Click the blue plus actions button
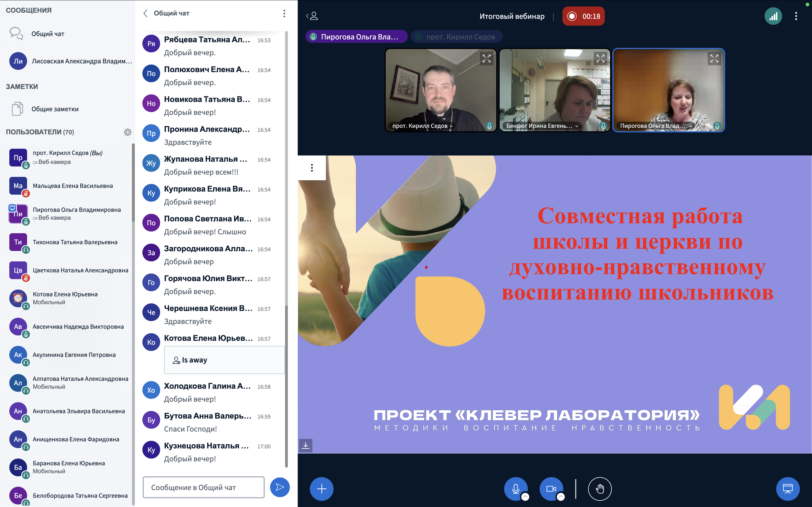The image size is (812, 507). point(321,489)
